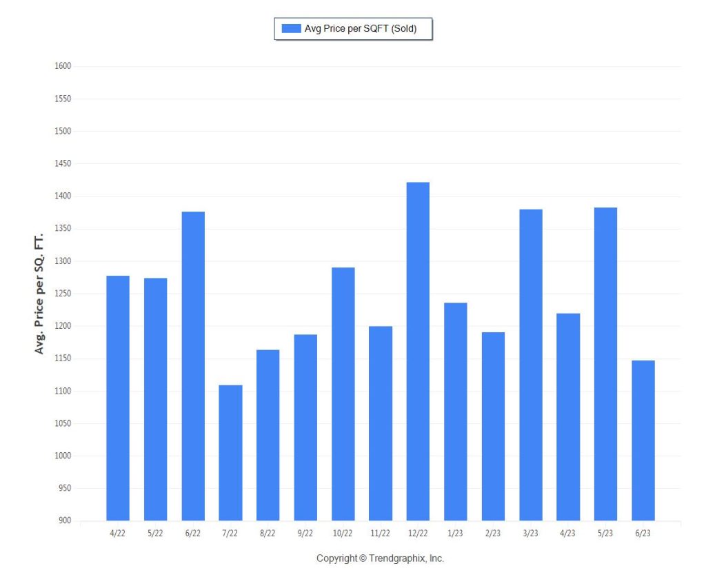Select the 5/23 bar in the chart
Screen dimensions: 706x588
tap(605, 364)
